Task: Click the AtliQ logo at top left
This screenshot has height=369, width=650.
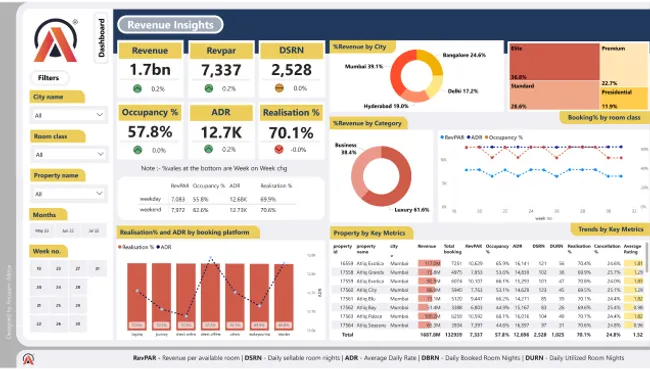Action: click(x=56, y=40)
